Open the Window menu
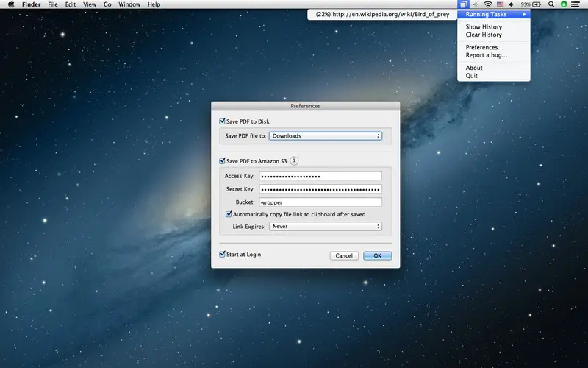The height and width of the screenshot is (368, 588). pyautogui.click(x=129, y=4)
